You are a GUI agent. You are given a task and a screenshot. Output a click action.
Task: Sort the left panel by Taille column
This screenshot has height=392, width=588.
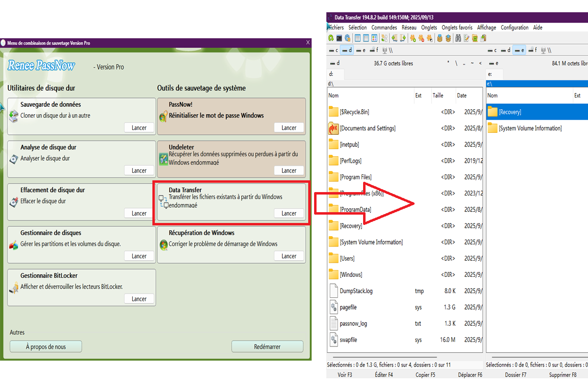pos(438,96)
